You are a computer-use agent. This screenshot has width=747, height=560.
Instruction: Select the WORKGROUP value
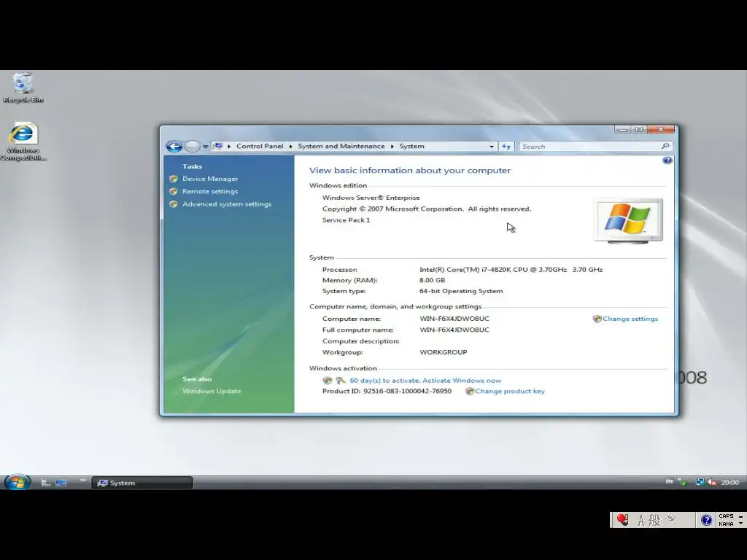click(x=443, y=352)
